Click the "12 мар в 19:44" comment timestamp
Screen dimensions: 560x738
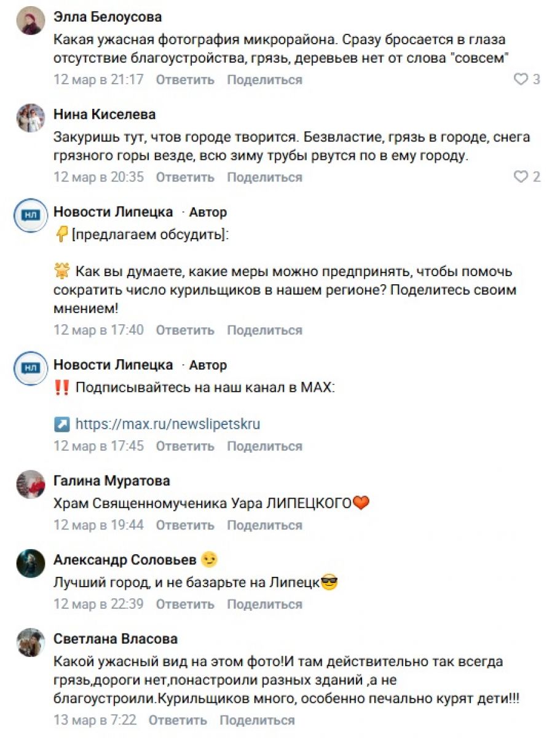tap(99, 525)
